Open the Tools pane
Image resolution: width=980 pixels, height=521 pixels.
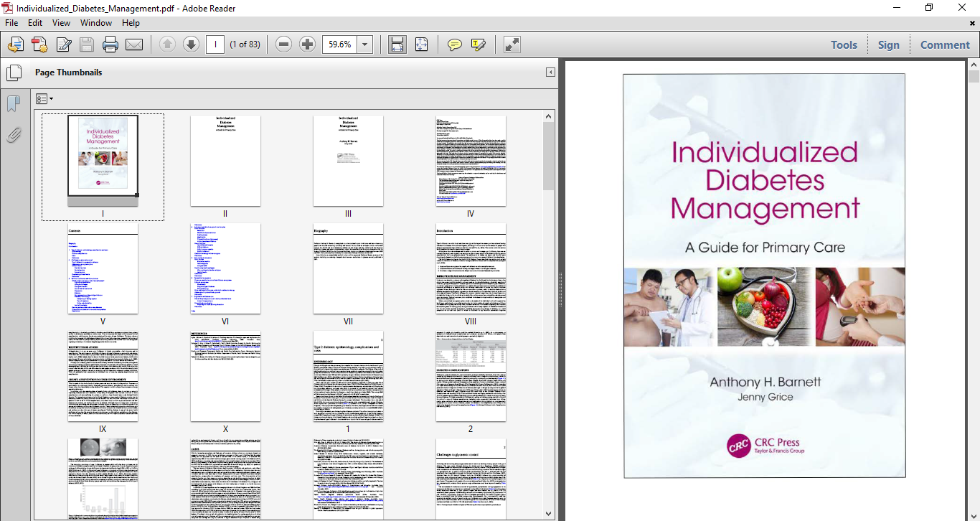pyautogui.click(x=844, y=44)
